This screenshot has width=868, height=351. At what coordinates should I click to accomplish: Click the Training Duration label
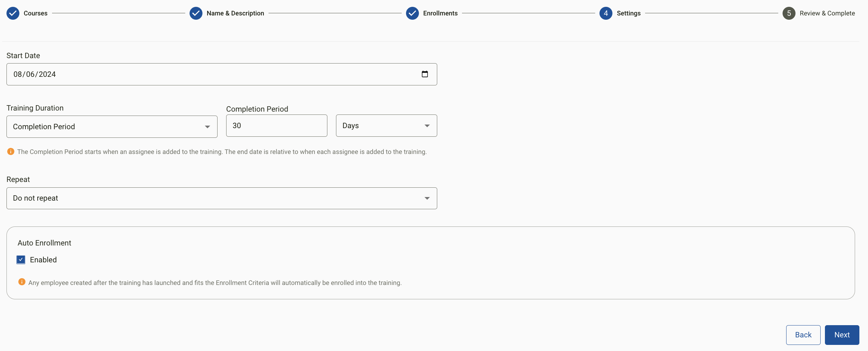tap(35, 108)
